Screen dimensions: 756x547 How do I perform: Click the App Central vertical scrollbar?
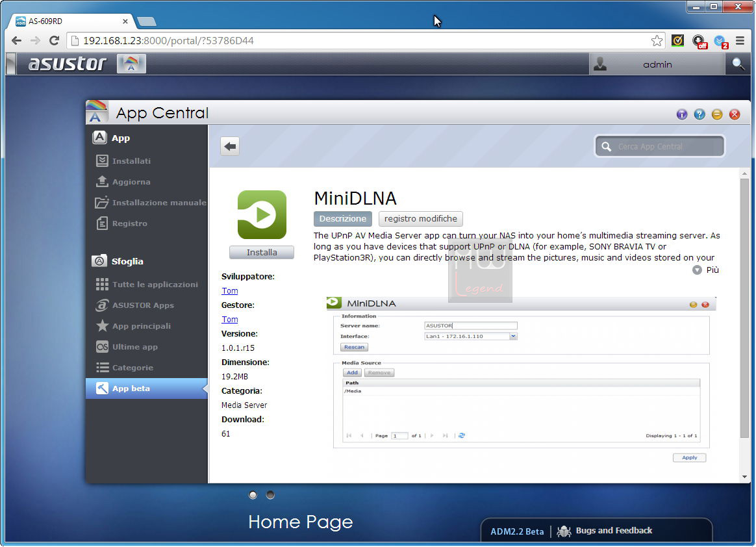[x=744, y=309]
